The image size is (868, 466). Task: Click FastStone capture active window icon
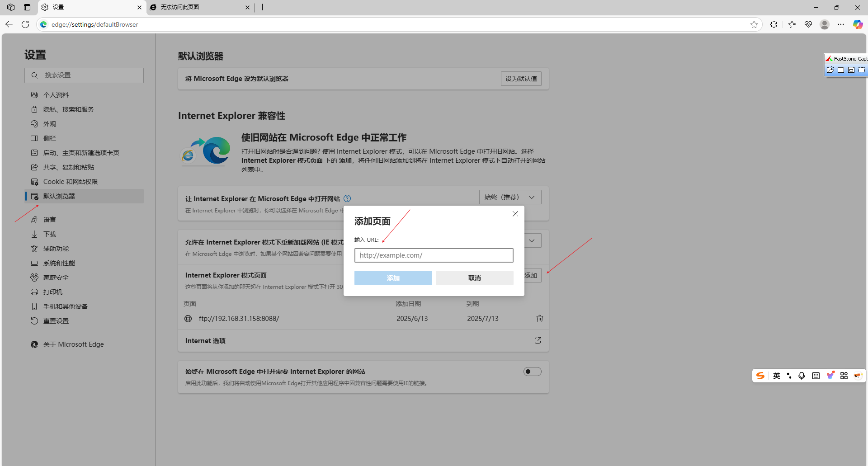pyautogui.click(x=841, y=70)
